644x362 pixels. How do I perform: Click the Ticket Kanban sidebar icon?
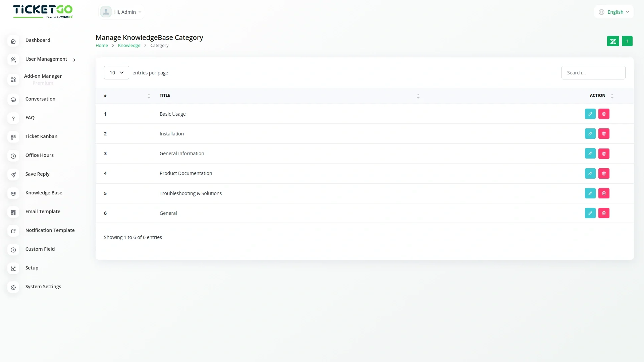pyautogui.click(x=13, y=137)
